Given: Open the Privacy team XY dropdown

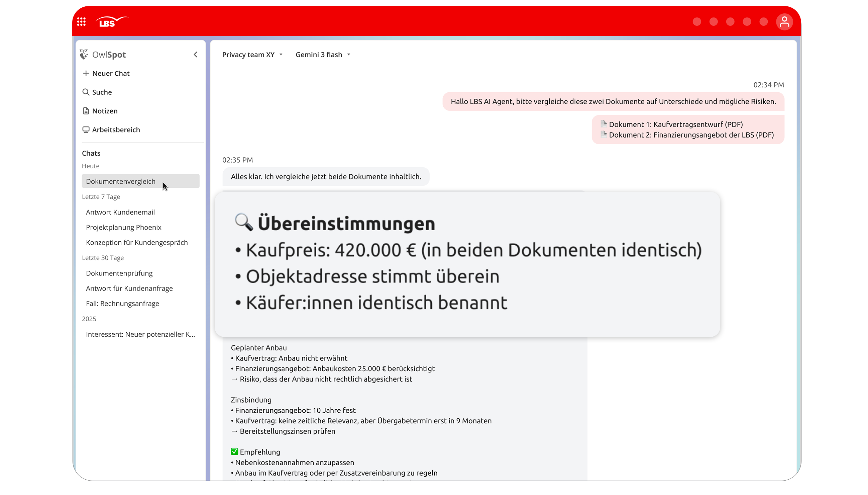Looking at the screenshot, I should [x=252, y=55].
